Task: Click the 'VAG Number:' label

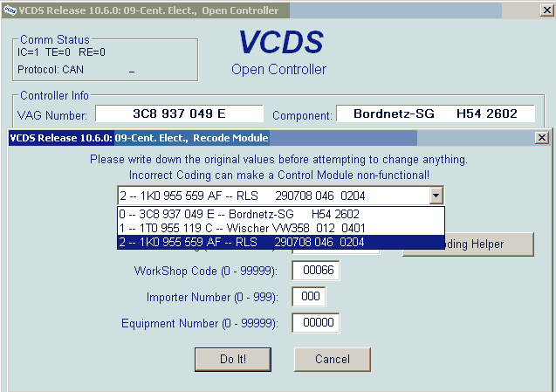Action: click(52, 115)
